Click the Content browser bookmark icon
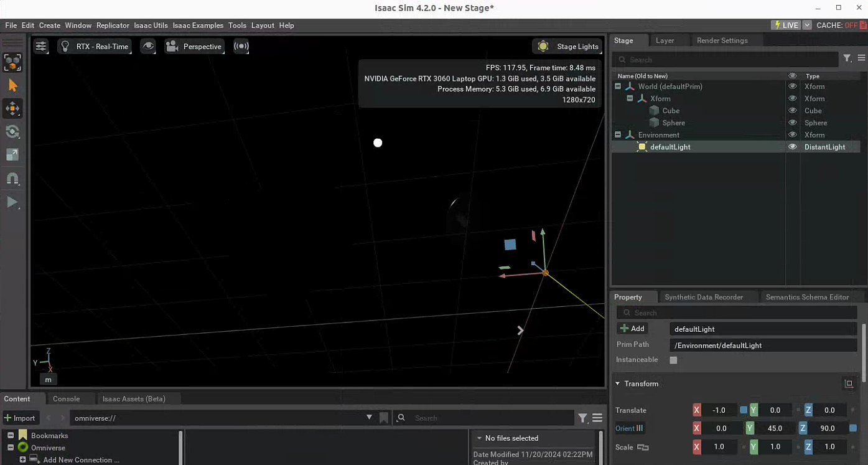This screenshot has height=465, width=868. 384,418
